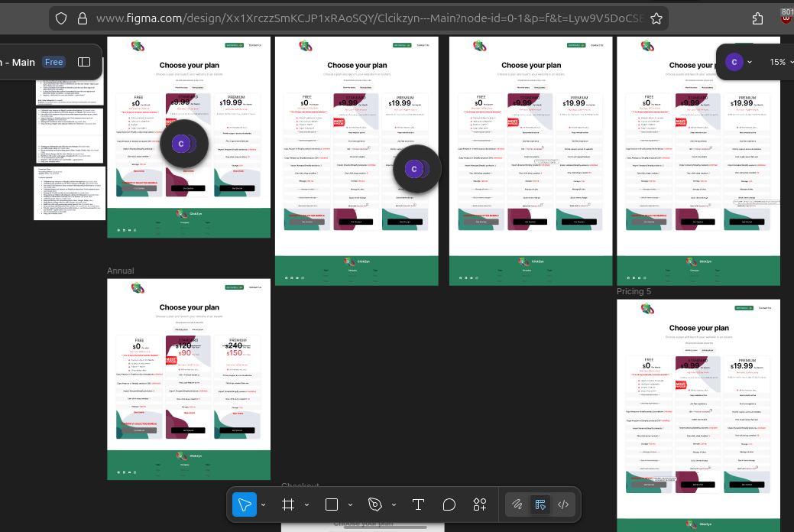Open the Actions and resources tool
Viewport: 794px width, 532px height.
point(480,504)
